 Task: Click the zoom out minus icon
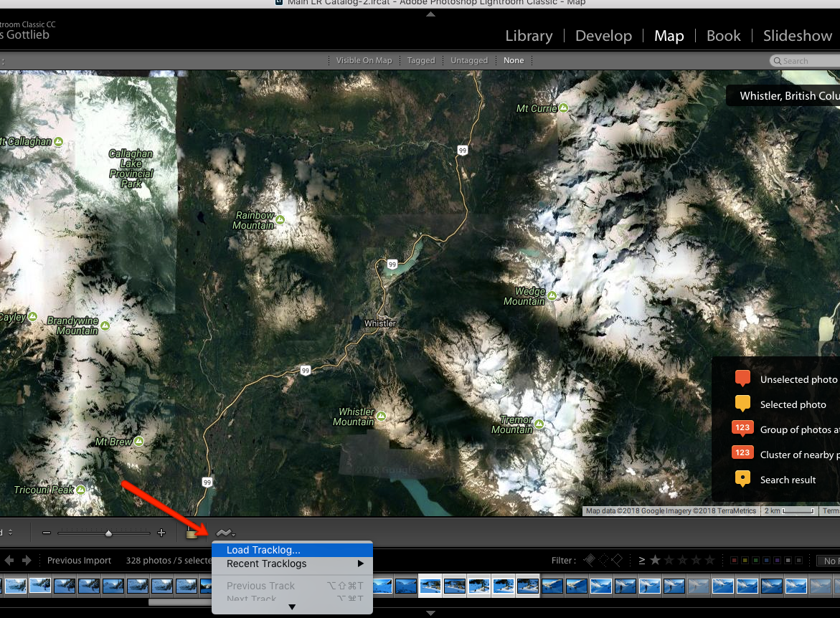pyautogui.click(x=47, y=533)
